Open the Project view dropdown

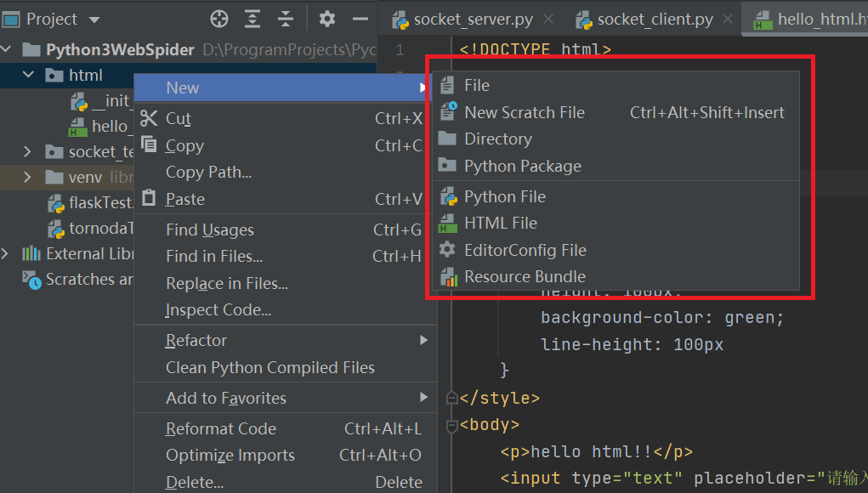94,20
